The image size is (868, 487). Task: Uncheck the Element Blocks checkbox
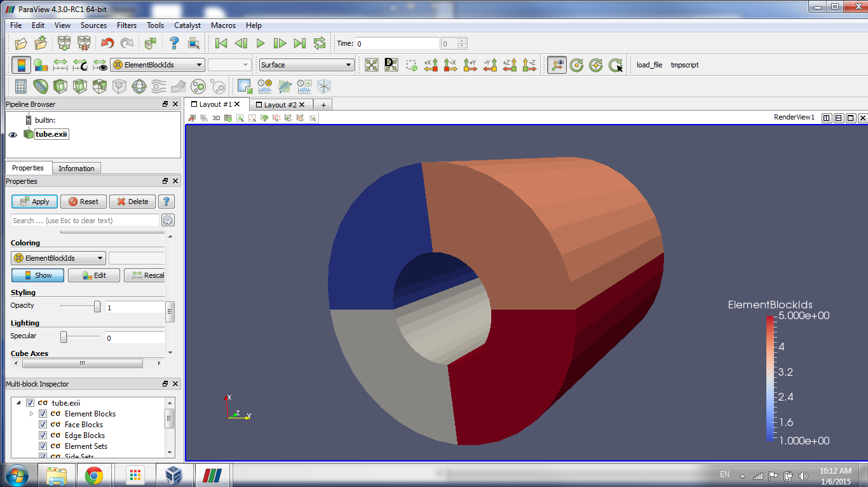(x=43, y=414)
